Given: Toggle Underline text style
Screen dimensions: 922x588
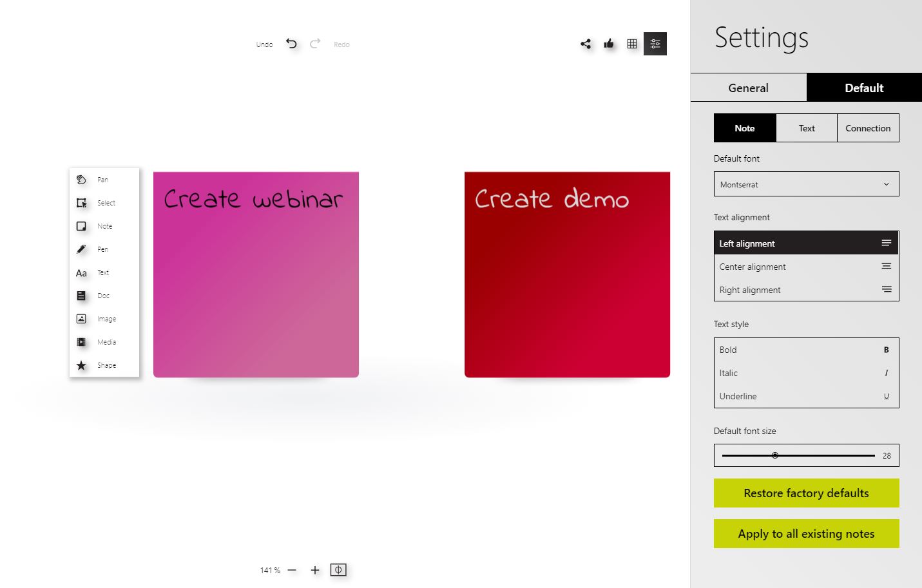Looking at the screenshot, I should [806, 396].
